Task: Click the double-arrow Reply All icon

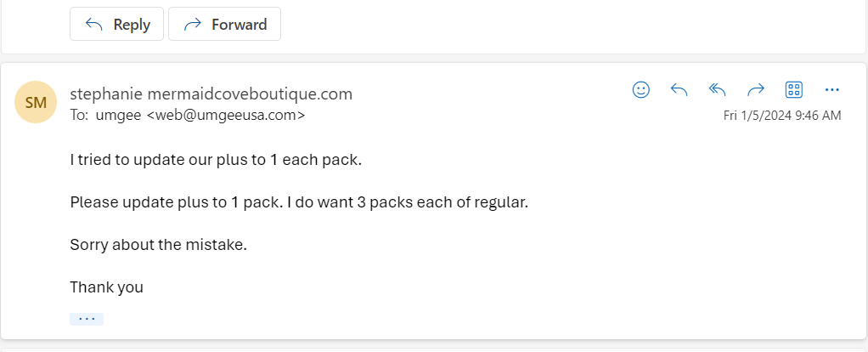Action: [x=718, y=89]
